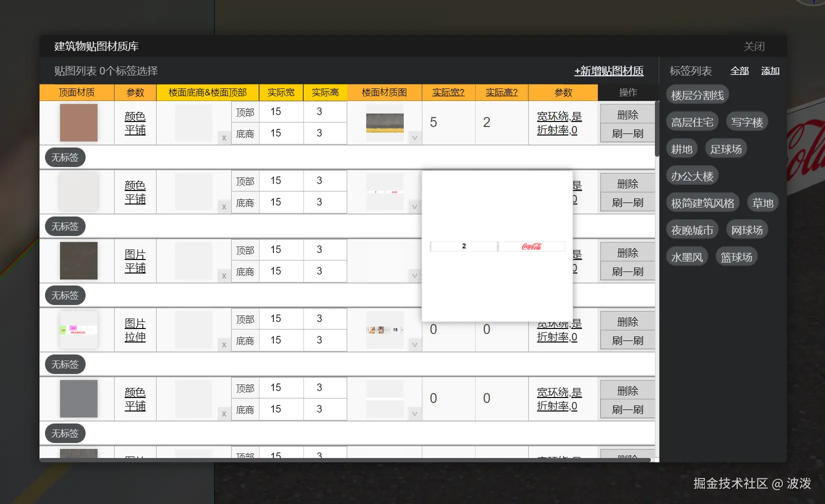The image size is (825, 504).
Task: Open the Coca-Cola enlarged preview image
Action: tap(497, 246)
